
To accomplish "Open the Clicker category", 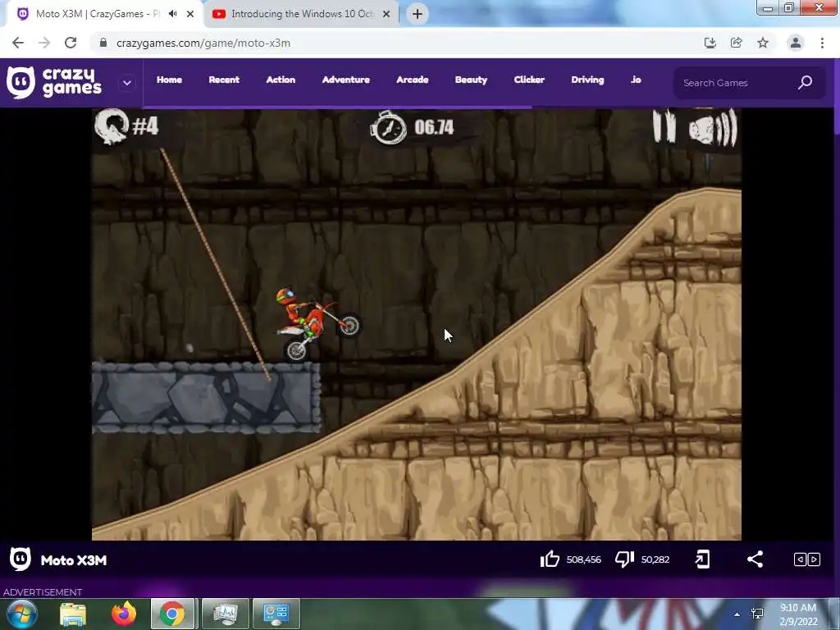I will pos(529,80).
